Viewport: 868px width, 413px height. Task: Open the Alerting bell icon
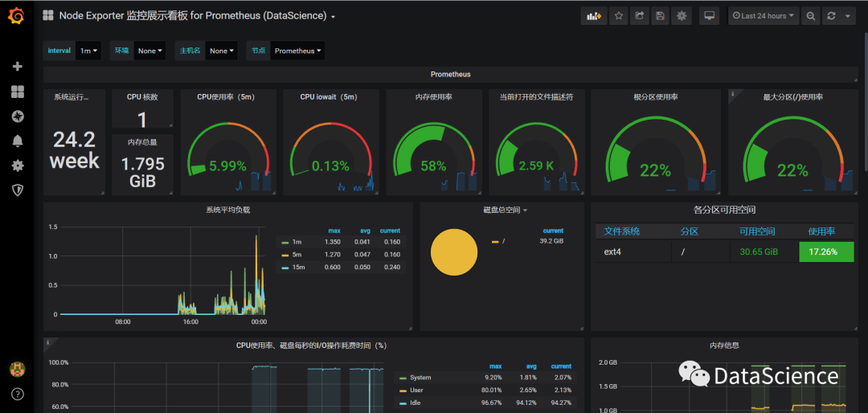click(x=17, y=141)
